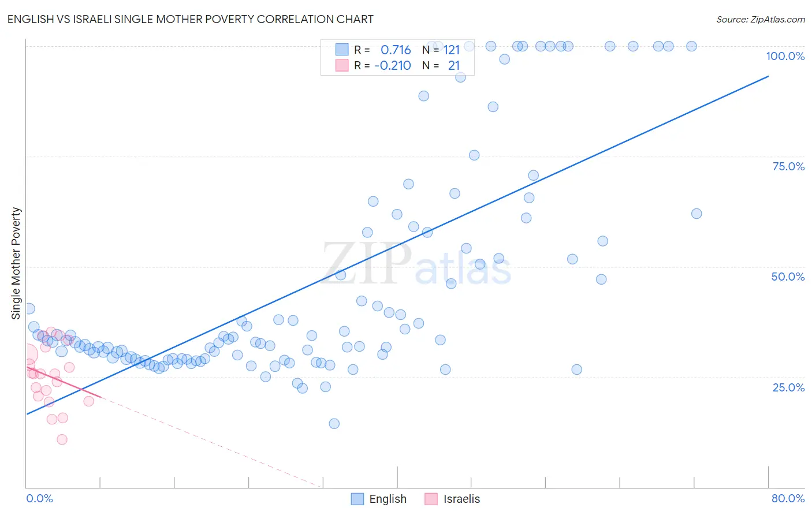Click the 100.0% y-axis tick label
This screenshot has width=812, height=515.
point(785,56)
